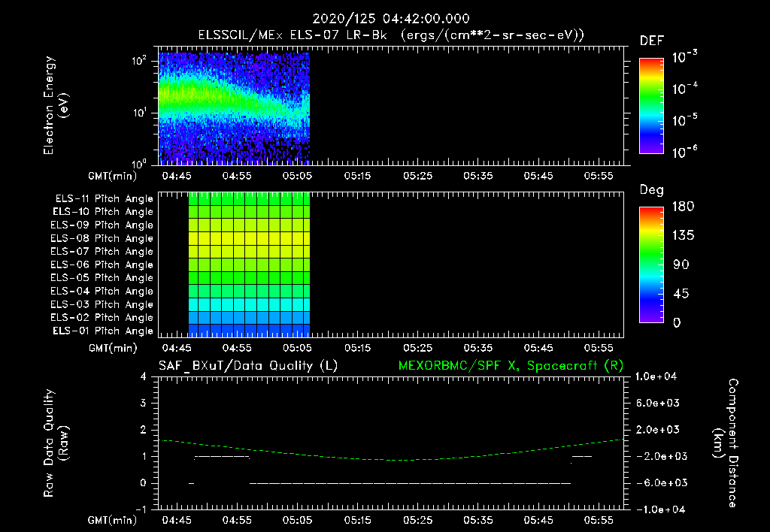Select the 4 tick on Raw Data Quality axis

tap(144, 376)
